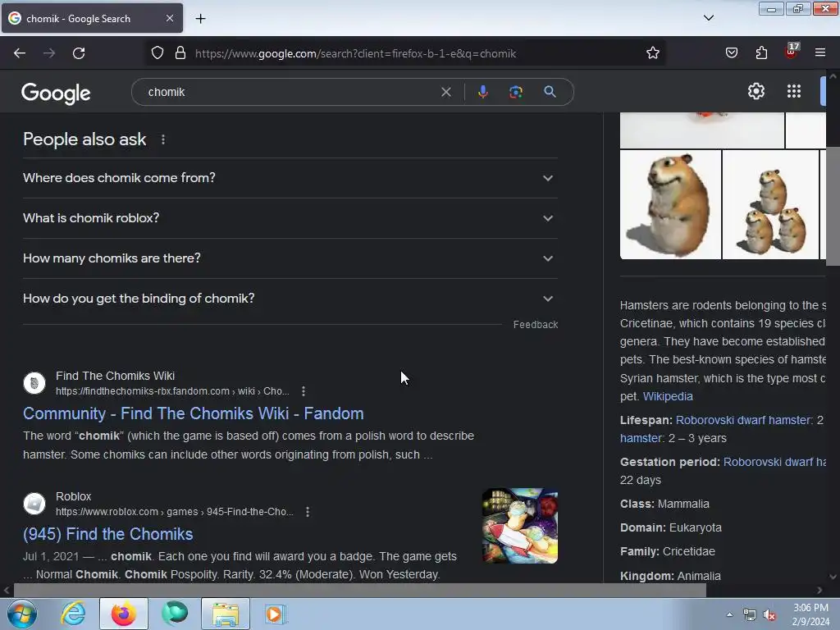
Task: Close the chomik Google Search tab
Action: [170, 18]
